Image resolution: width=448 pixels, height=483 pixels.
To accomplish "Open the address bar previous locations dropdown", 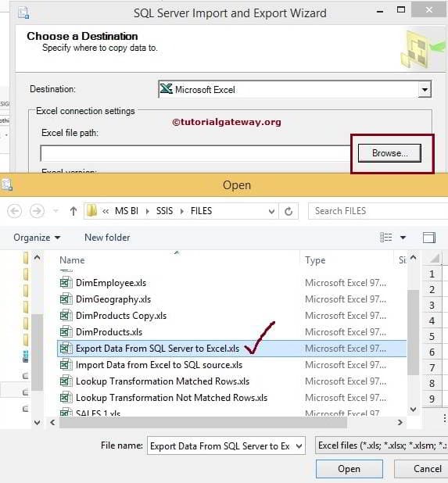I will click(x=271, y=211).
